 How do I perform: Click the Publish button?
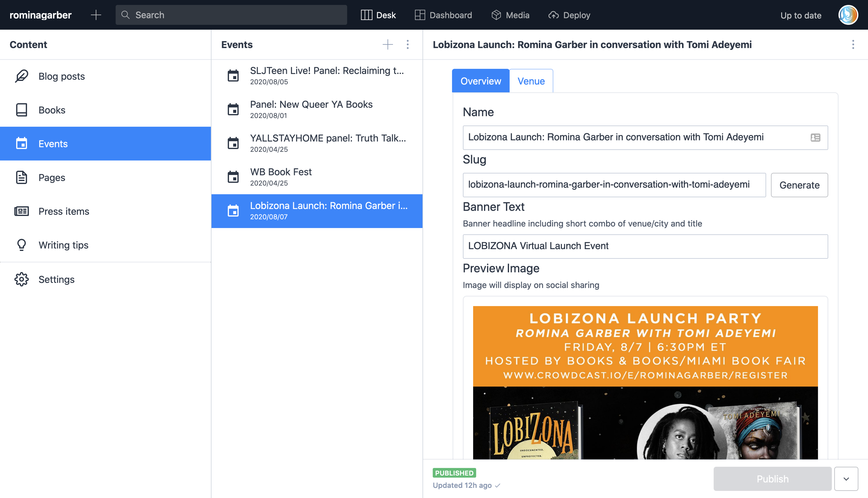pyautogui.click(x=772, y=479)
